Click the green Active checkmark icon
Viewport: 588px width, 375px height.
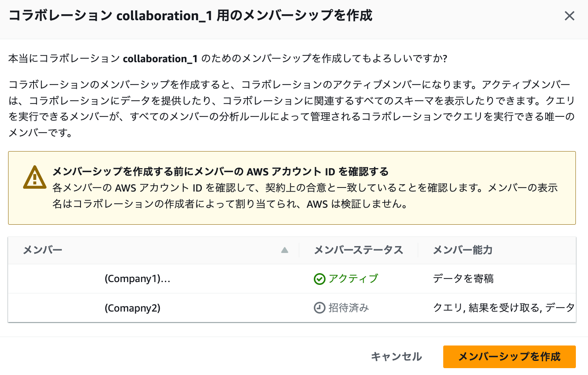319,279
